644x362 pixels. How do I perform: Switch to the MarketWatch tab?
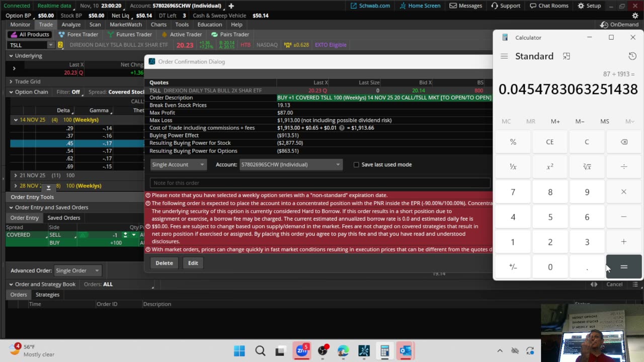click(126, 24)
